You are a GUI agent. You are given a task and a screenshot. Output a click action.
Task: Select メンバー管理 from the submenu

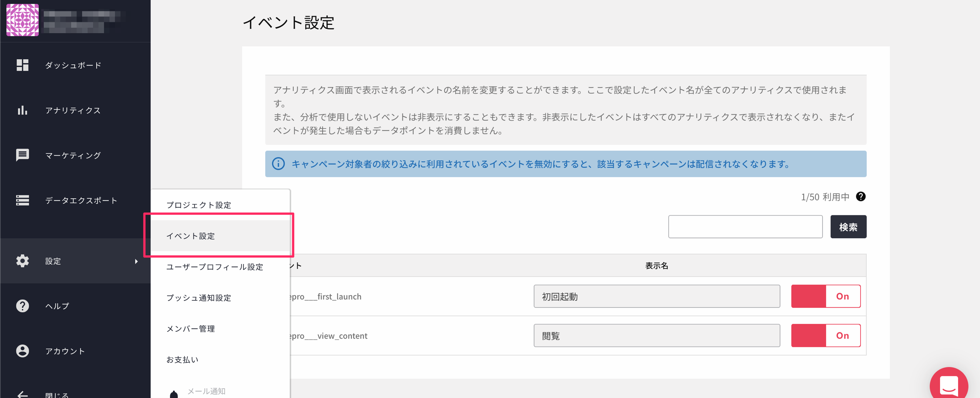click(220, 328)
